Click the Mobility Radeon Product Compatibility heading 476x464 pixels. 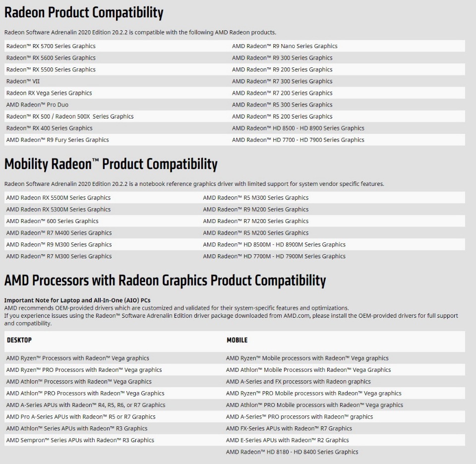click(111, 164)
